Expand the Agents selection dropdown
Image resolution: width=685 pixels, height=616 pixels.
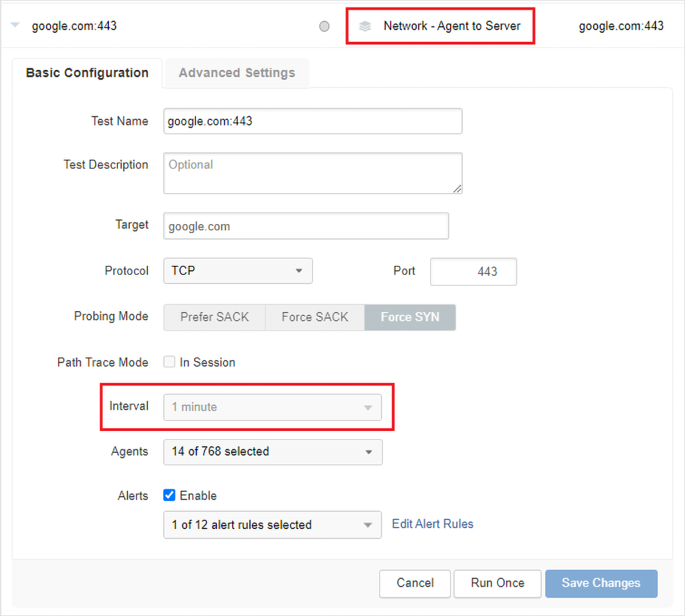(x=272, y=452)
